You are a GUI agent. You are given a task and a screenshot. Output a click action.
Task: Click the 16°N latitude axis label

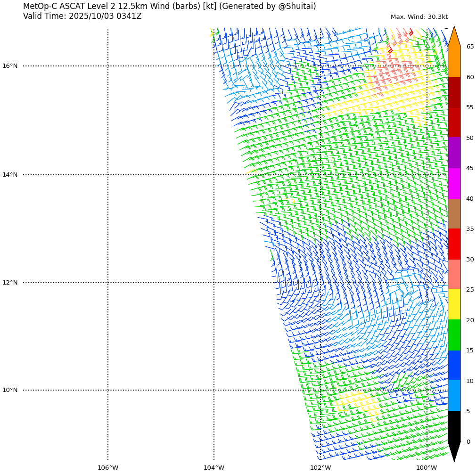[10, 66]
